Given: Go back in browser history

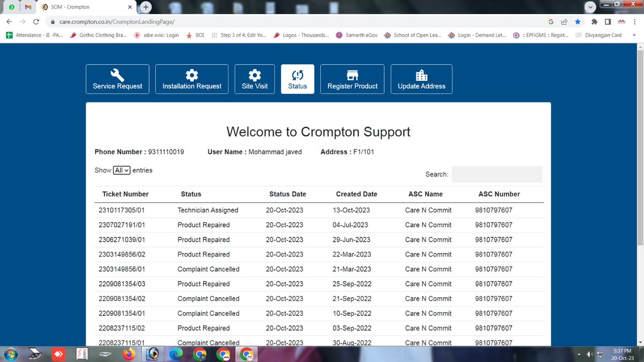Looking at the screenshot, I should pos(9,22).
